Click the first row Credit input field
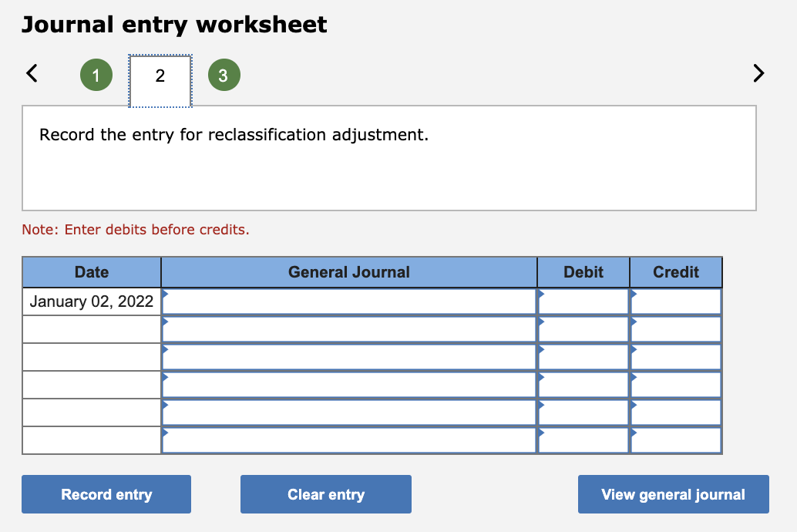 click(678, 301)
